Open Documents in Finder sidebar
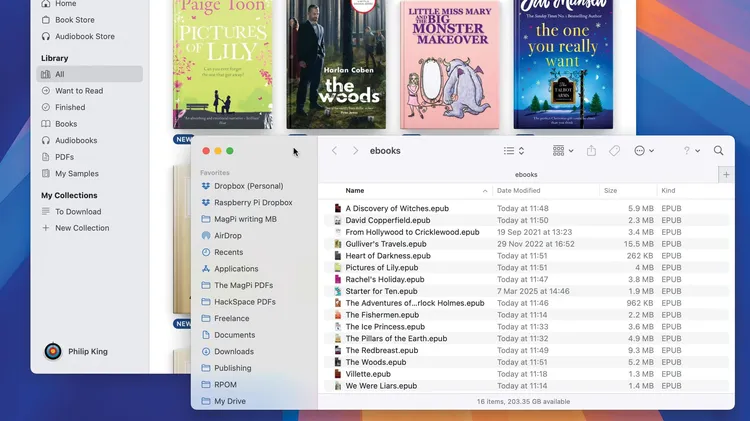Viewport: 750px width, 421px height. [228, 335]
